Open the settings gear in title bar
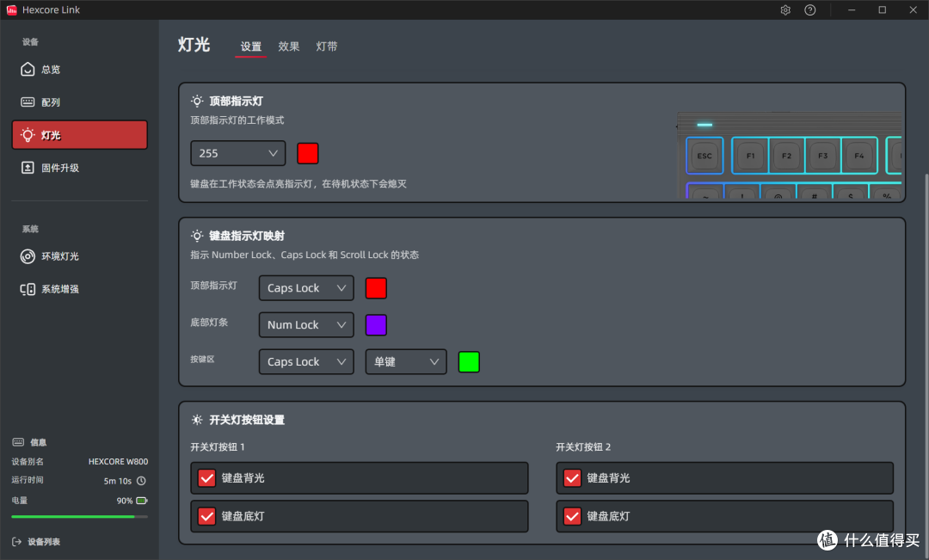929x560 pixels. coord(784,9)
